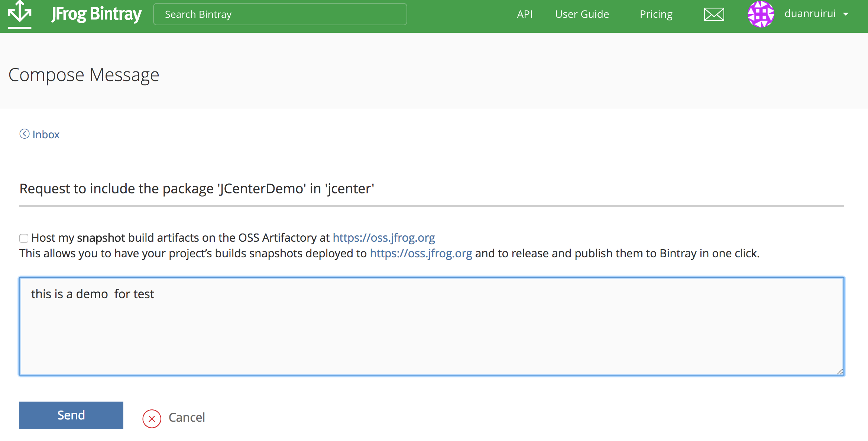
Task: Open oss.jfrog.org link in description sentence
Action: coord(421,253)
